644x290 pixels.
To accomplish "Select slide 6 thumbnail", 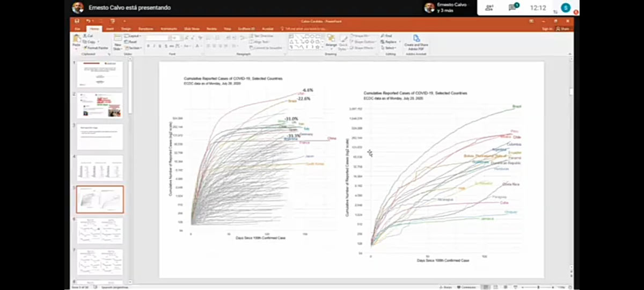I will (100, 230).
